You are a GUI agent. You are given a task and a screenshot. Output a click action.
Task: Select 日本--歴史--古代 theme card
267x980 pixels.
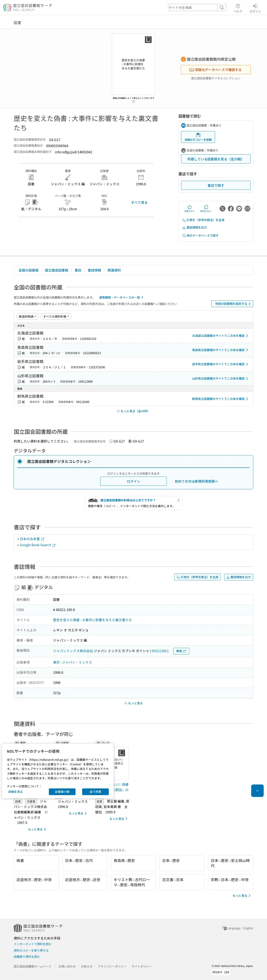point(85,863)
